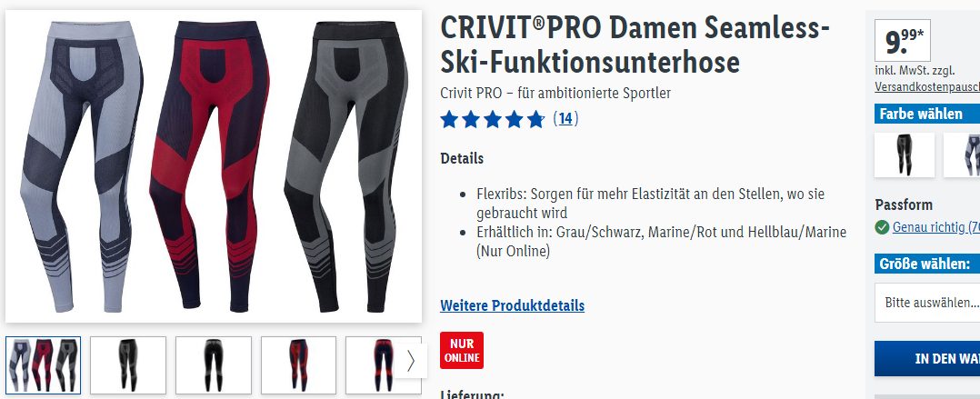Advance thumbnail carousel with right chevron

tap(411, 361)
